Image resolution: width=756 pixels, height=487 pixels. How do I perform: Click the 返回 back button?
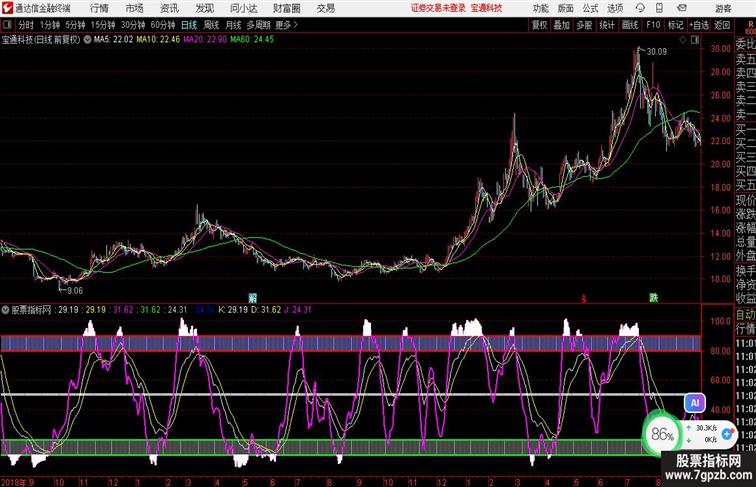point(722,25)
